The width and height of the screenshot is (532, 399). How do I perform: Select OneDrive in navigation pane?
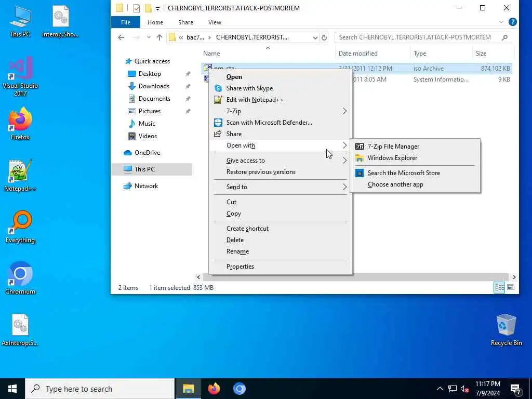tap(147, 153)
